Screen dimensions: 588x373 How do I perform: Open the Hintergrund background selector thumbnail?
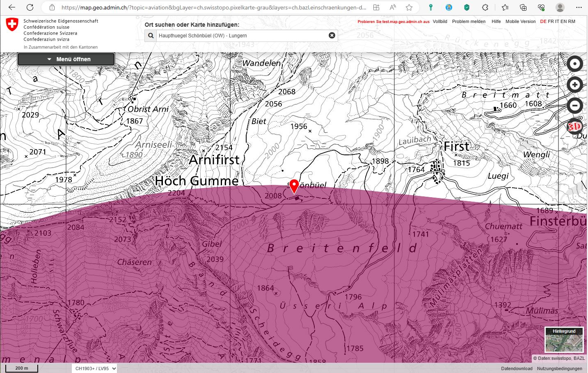click(564, 340)
